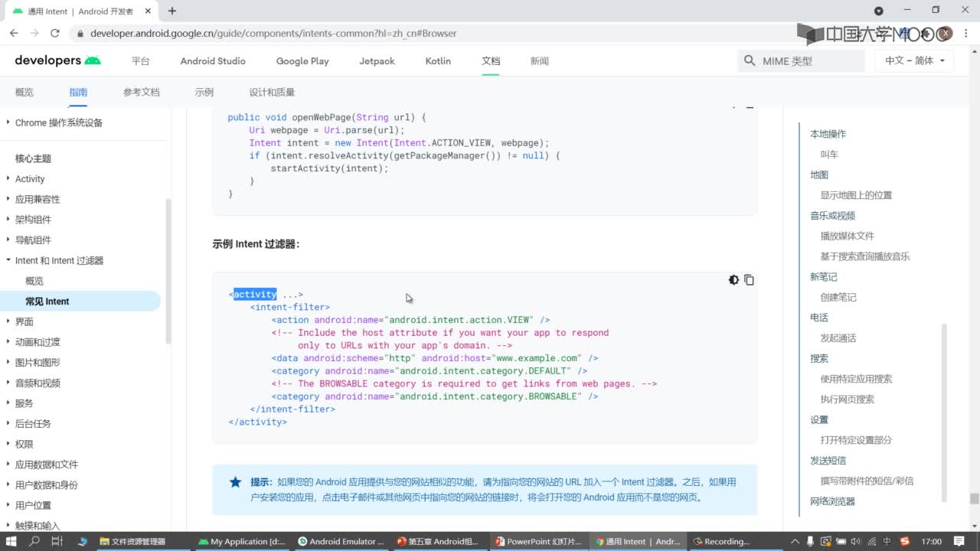
Task: Switch to the 概览 tab
Action: point(24,92)
